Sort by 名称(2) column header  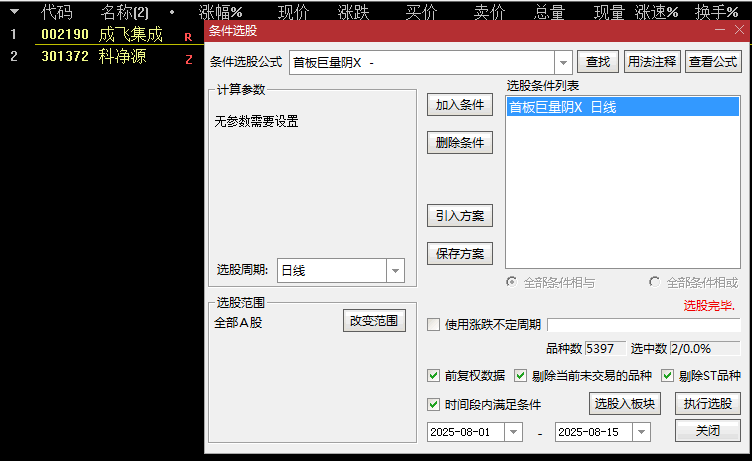[x=124, y=12]
